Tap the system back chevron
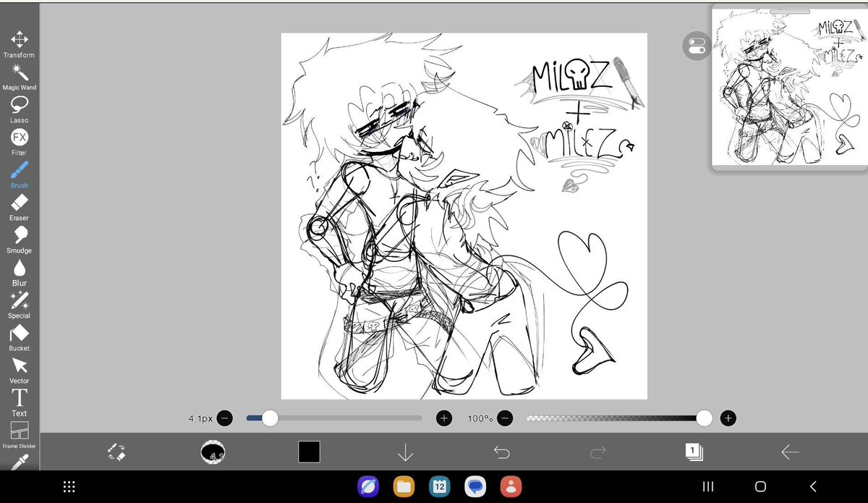Screen dimensions: 868x503 click(813, 486)
